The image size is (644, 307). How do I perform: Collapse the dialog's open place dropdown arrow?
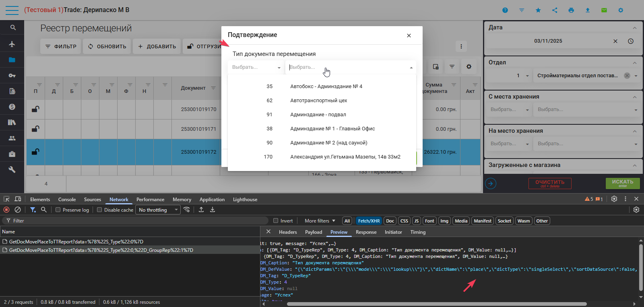pos(411,68)
